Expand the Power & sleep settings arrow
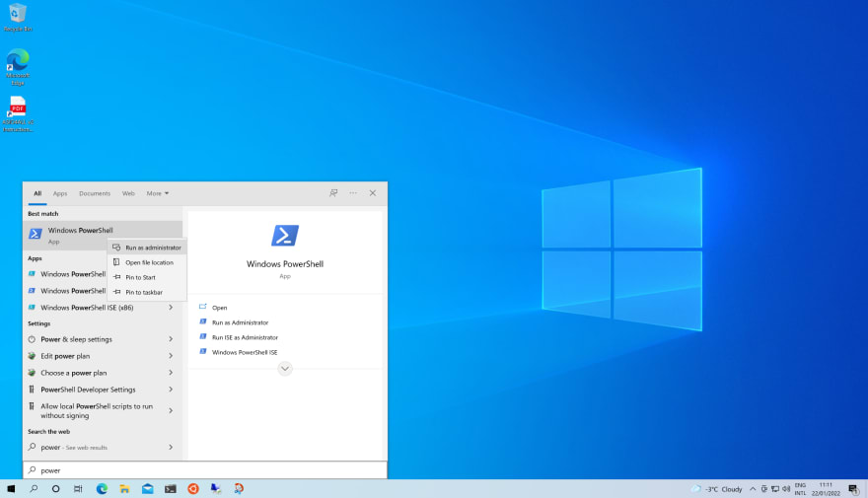Screen dimensions: 868x498 coord(171,338)
